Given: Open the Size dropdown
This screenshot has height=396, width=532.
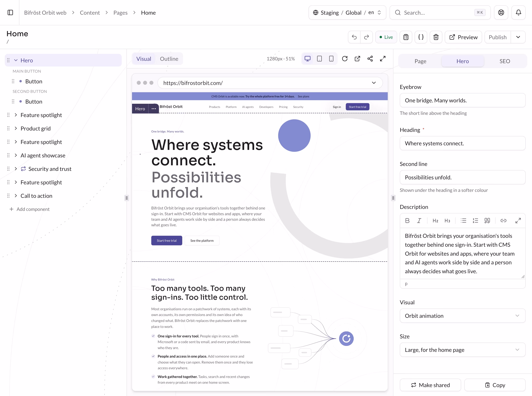Looking at the screenshot, I should [x=463, y=350].
